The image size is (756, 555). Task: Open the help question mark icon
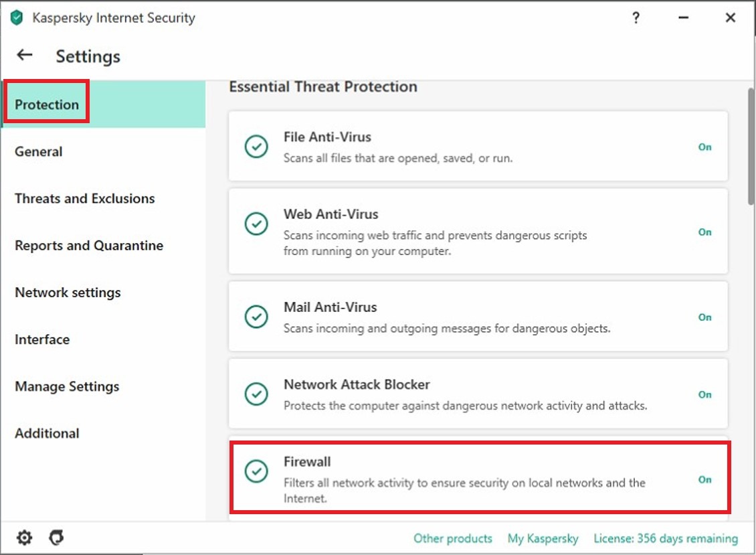click(x=636, y=18)
